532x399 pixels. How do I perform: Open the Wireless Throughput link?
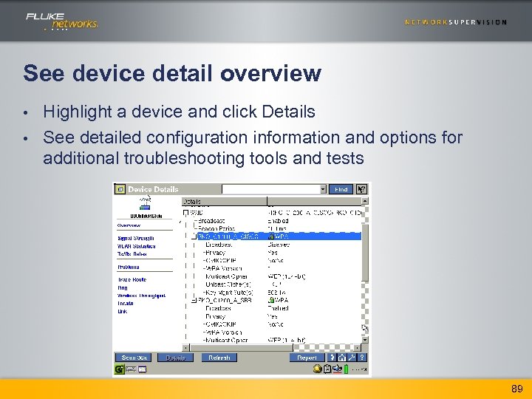coord(141,296)
